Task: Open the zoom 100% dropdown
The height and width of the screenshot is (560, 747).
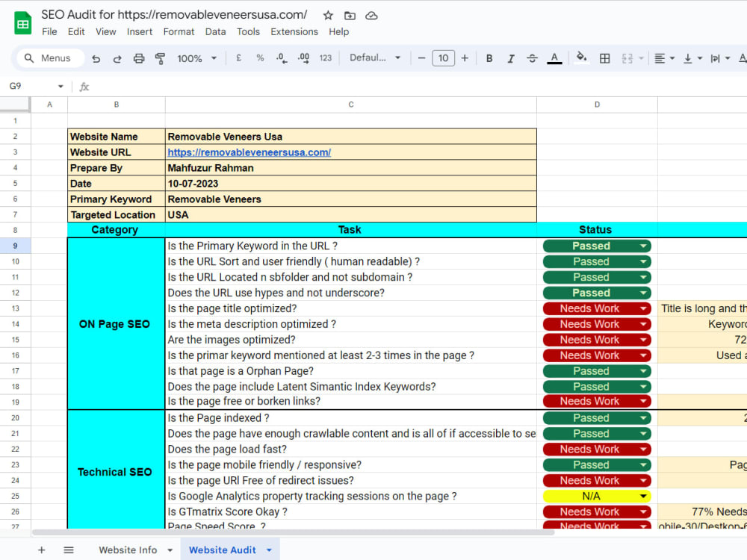Action: click(x=196, y=58)
